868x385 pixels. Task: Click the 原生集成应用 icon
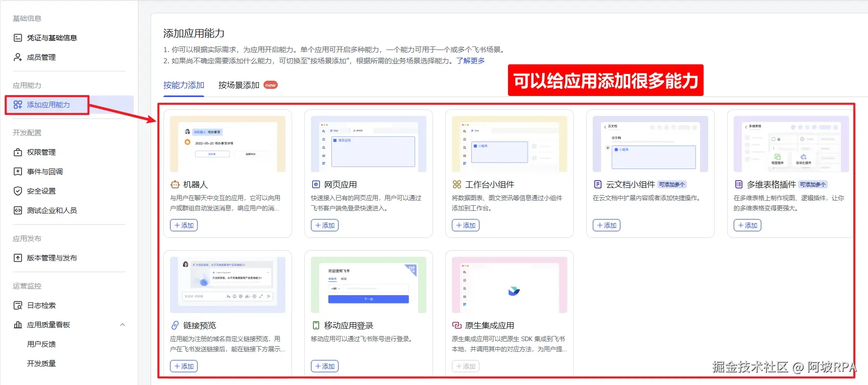[457, 325]
